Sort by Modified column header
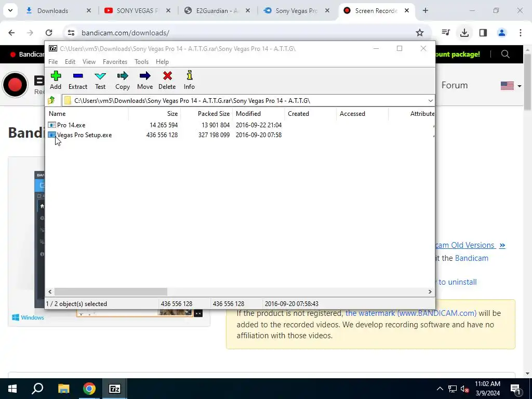This screenshot has height=399, width=532. pyautogui.click(x=259, y=114)
